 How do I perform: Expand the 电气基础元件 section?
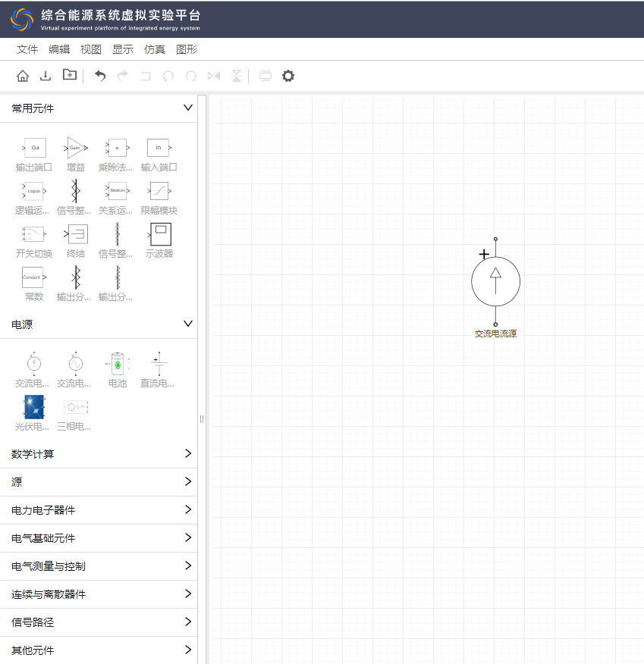pos(188,538)
